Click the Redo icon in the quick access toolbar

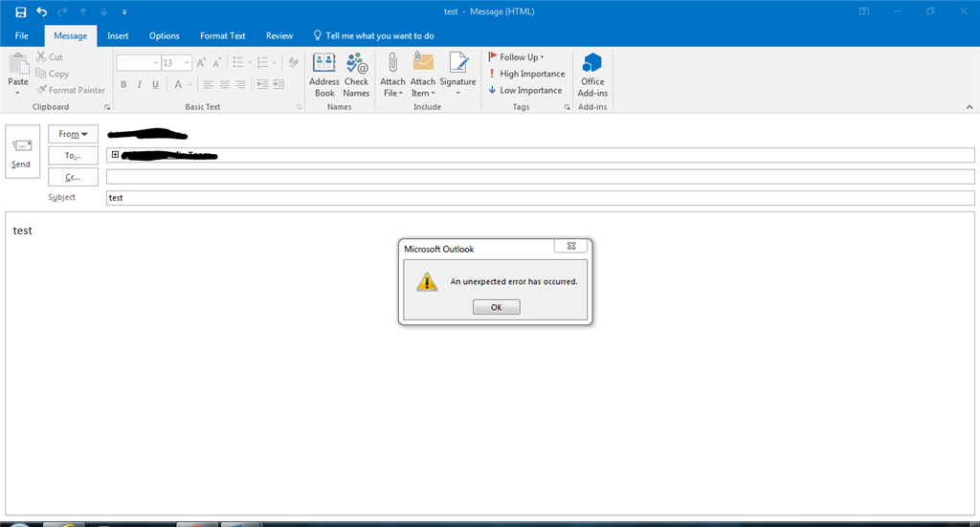[x=62, y=11]
